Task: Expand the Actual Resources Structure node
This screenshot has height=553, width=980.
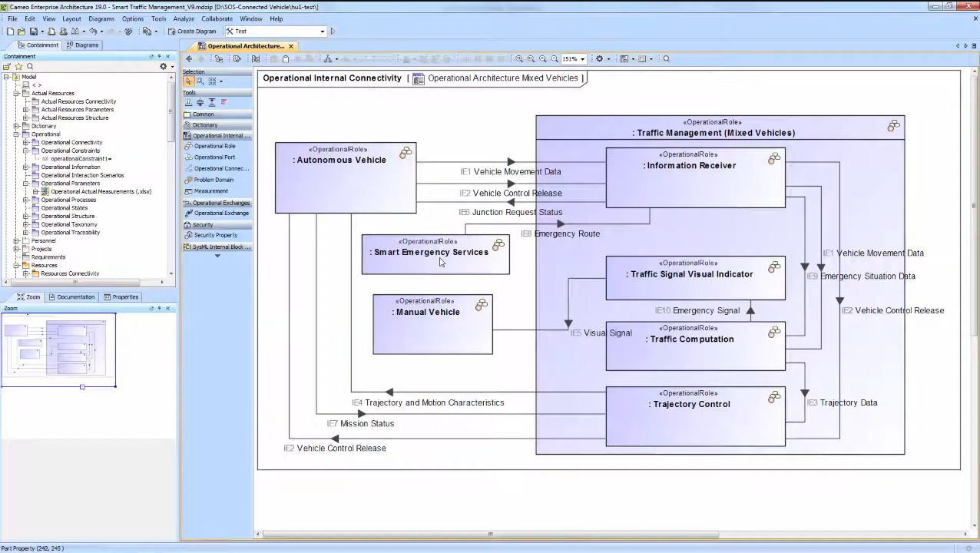Action: (25, 118)
